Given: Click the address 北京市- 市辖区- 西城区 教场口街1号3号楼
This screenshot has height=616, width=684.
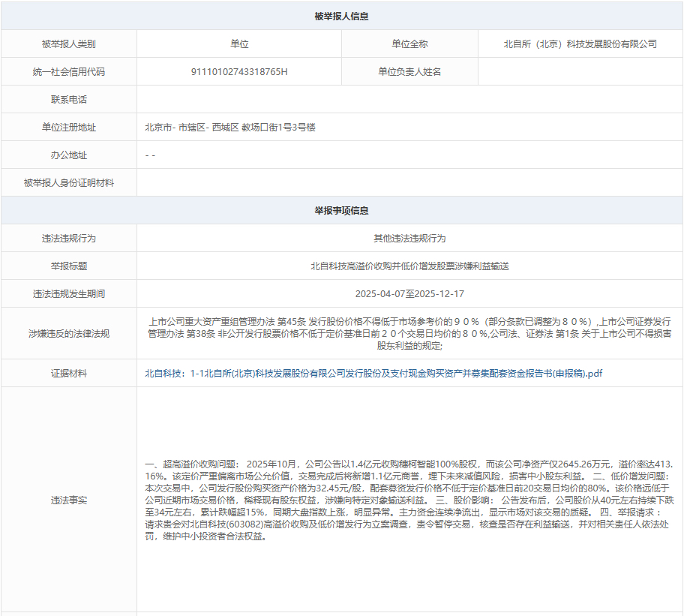Looking at the screenshot, I should 230,128.
